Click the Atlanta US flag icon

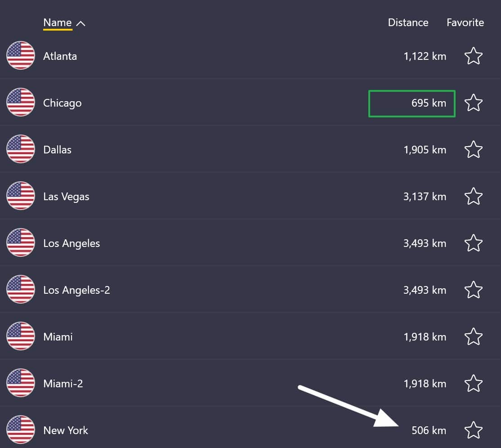click(x=20, y=55)
